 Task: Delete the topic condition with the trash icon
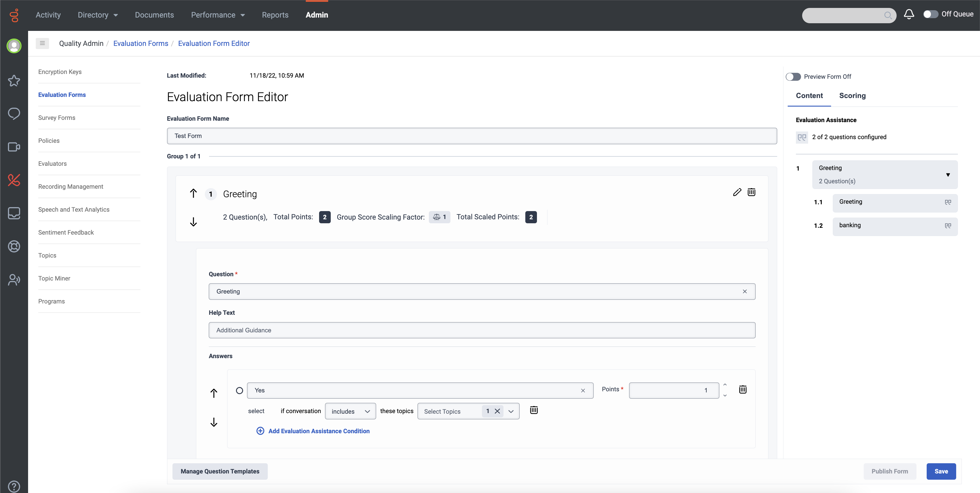534,411
